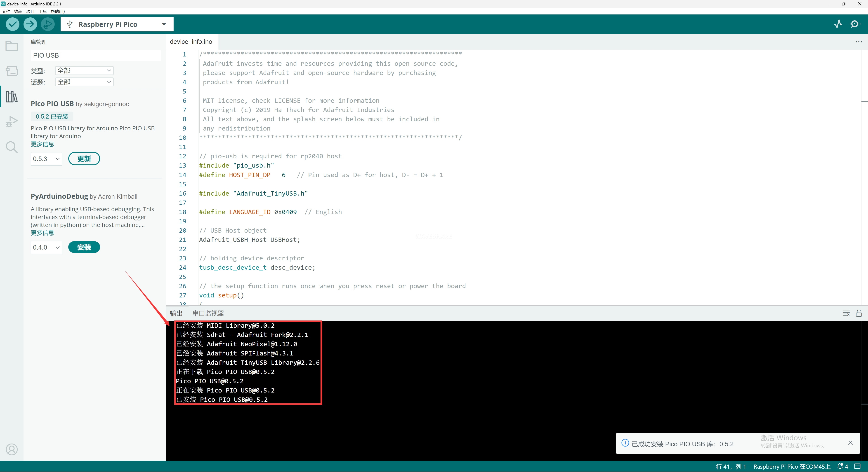Viewport: 868px width, 472px height.
Task: Click the 库管理 panel heading
Action: click(39, 42)
